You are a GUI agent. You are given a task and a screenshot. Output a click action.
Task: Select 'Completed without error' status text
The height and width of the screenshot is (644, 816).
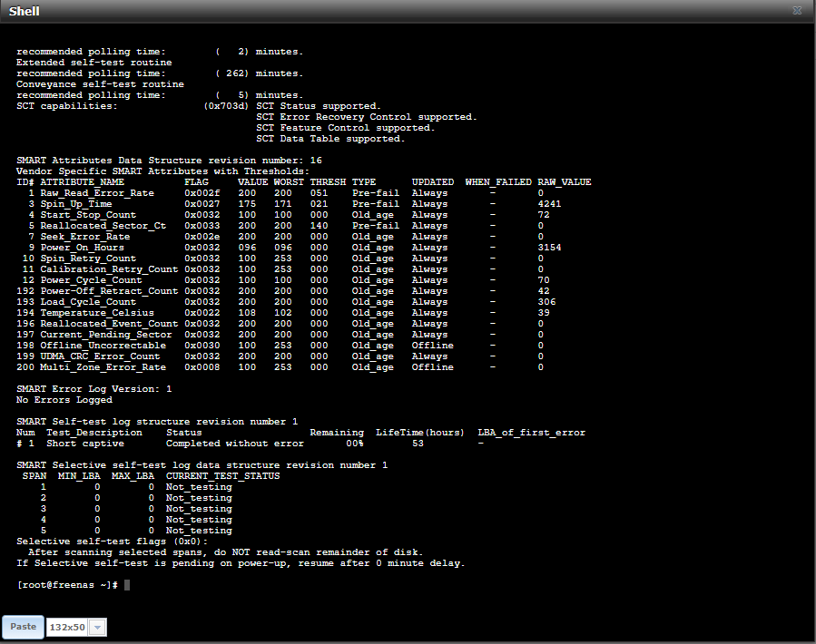pos(235,444)
